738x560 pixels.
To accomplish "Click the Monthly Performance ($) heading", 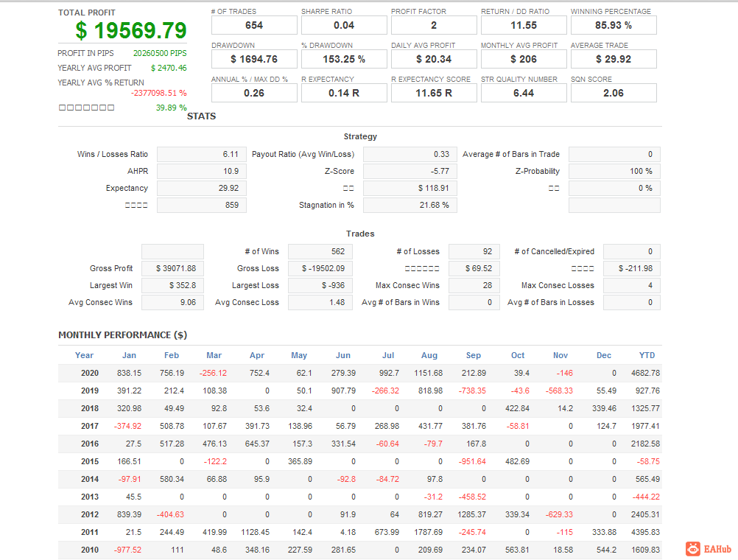I will (123, 335).
